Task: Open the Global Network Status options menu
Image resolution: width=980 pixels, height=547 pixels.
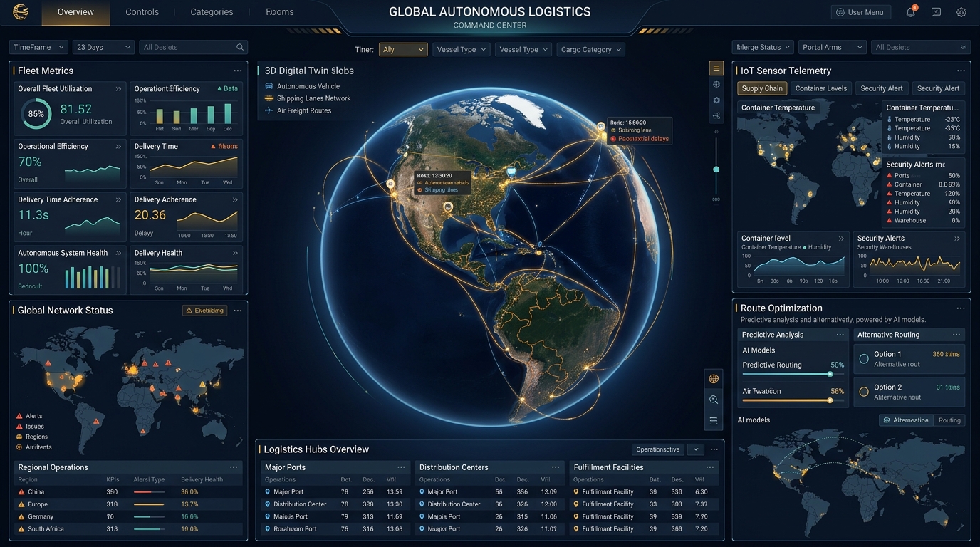Action: click(238, 310)
